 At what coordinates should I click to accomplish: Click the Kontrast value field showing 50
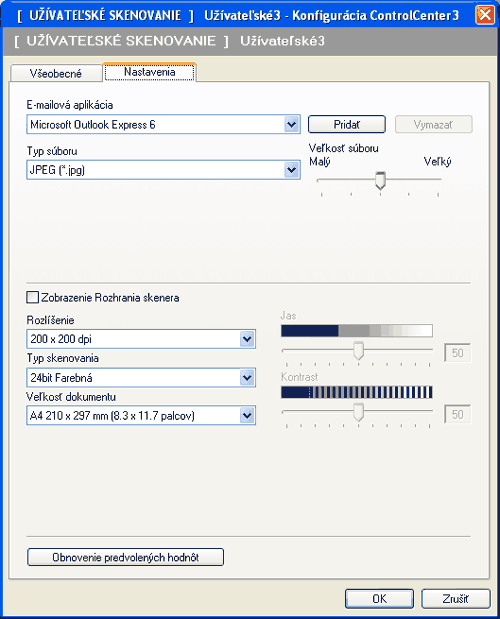[x=457, y=414]
